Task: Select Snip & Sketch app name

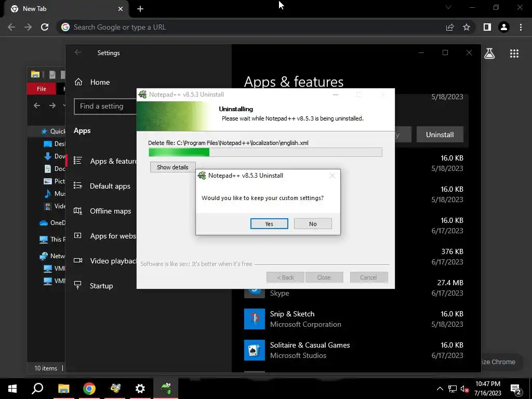Action: point(292,314)
